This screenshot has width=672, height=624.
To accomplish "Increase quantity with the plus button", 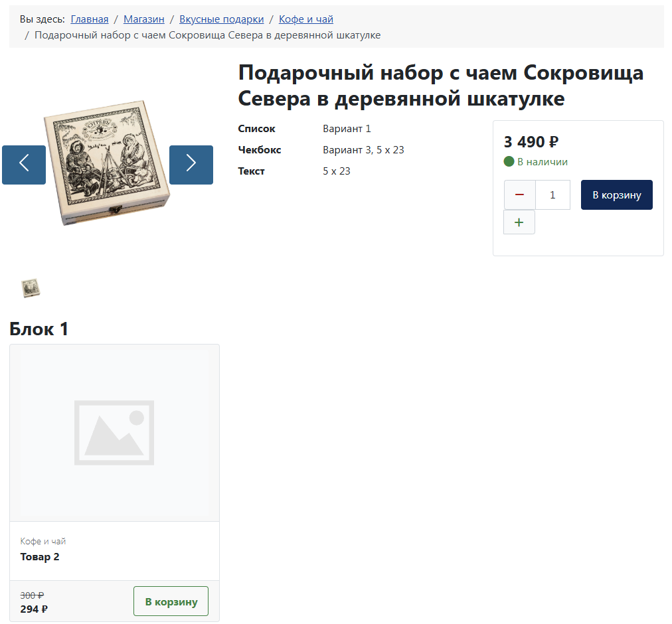I will [519, 222].
